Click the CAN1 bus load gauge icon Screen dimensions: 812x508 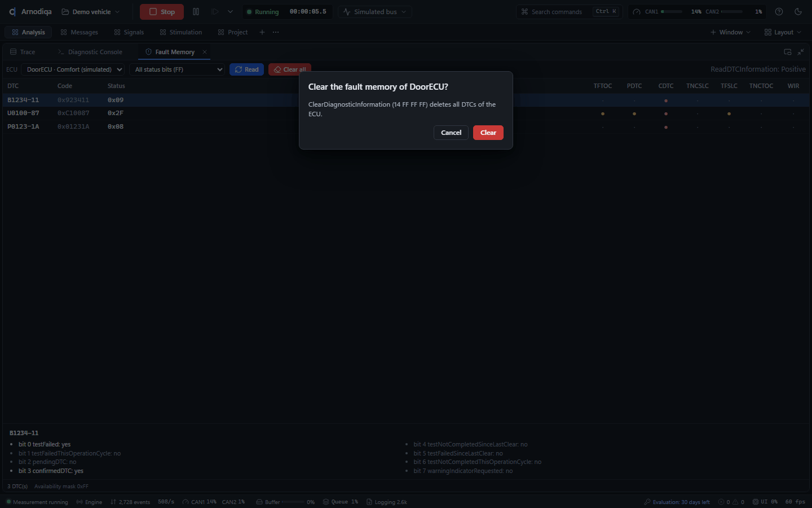click(637, 12)
